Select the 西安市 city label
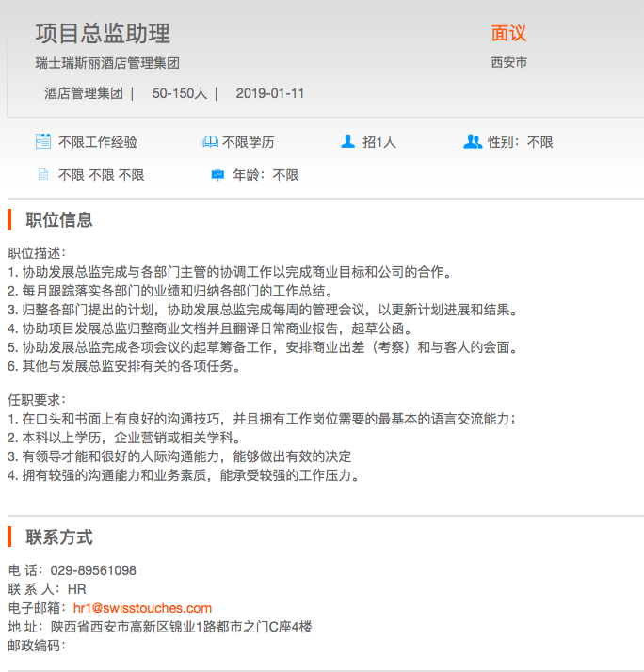The height and width of the screenshot is (672, 644). click(x=508, y=63)
